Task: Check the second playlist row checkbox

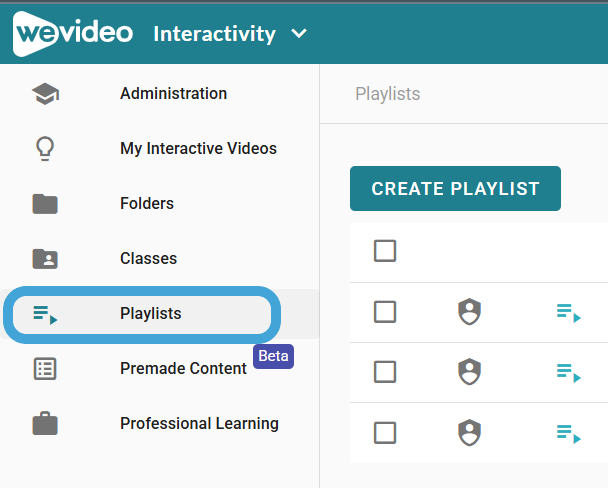Action: pyautogui.click(x=385, y=372)
